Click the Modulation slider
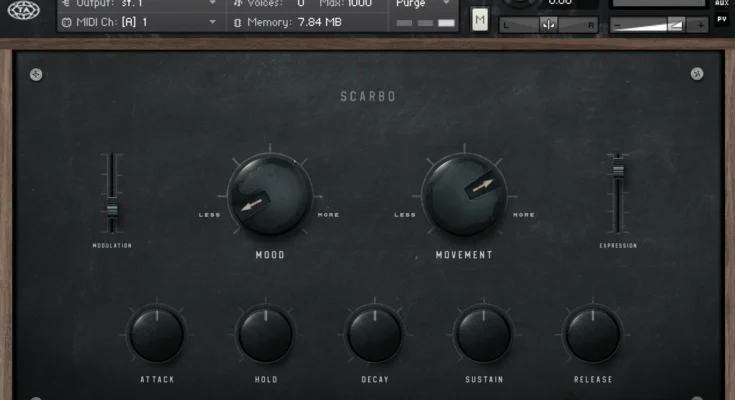Image resolution: width=735 pixels, height=400 pixels. pos(112,210)
